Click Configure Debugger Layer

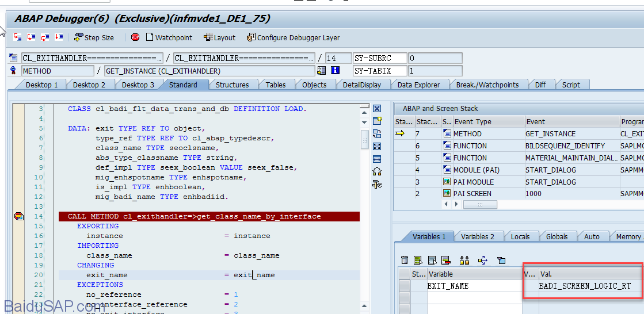click(x=293, y=37)
